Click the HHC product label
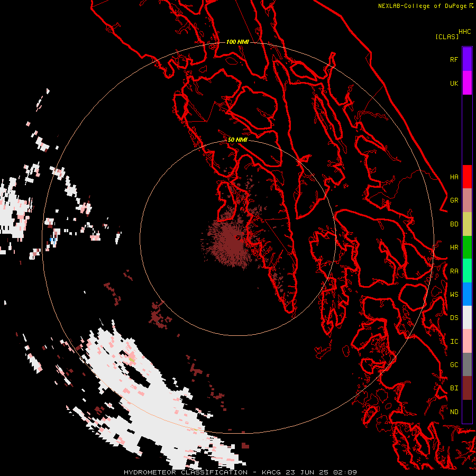This screenshot has height=476, width=476. coord(464,32)
